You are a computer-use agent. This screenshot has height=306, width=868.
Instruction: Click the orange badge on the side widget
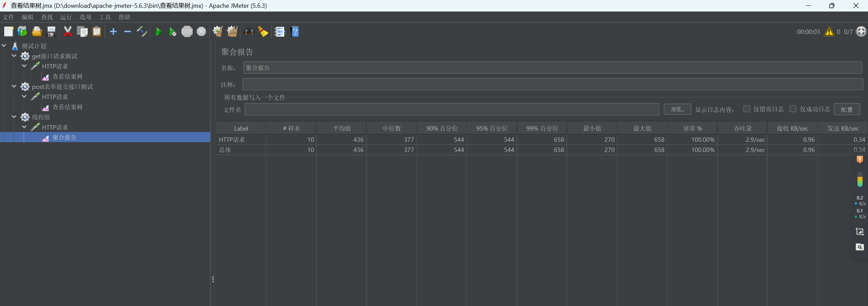pos(860,159)
